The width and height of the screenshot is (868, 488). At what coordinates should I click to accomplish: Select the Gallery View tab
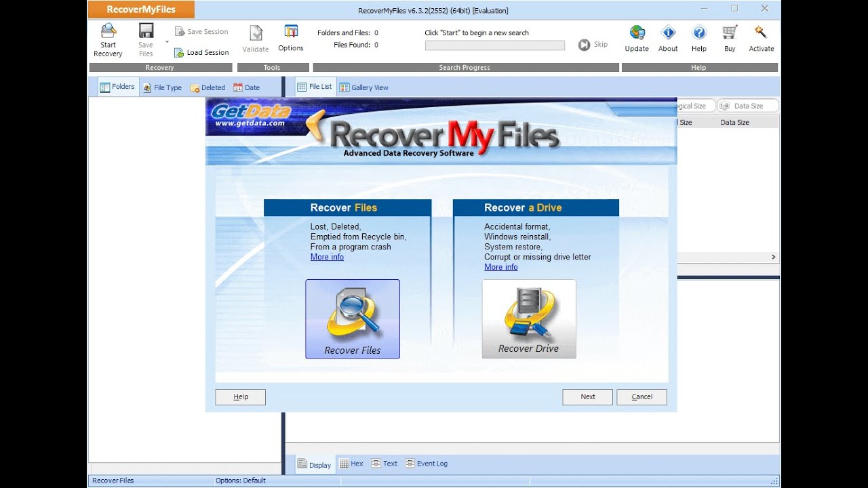pos(364,87)
